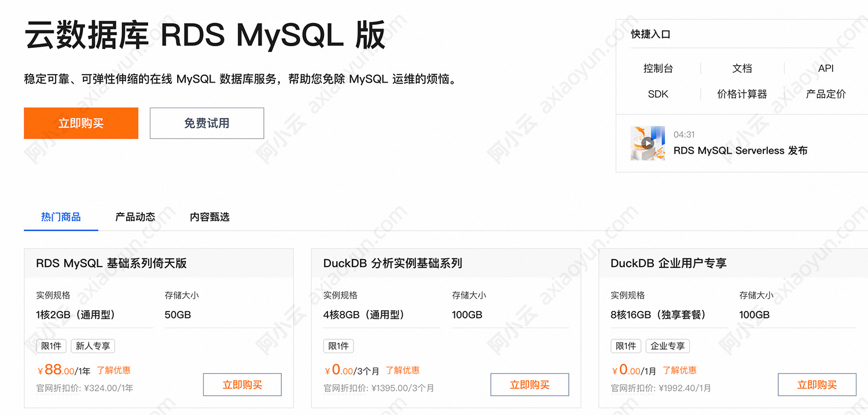The height and width of the screenshot is (415, 868).
Task: Click the 50GB storage value
Action: [178, 314]
